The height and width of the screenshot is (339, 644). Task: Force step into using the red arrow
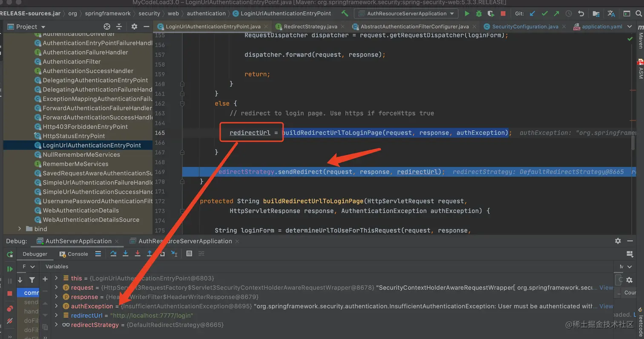click(138, 254)
